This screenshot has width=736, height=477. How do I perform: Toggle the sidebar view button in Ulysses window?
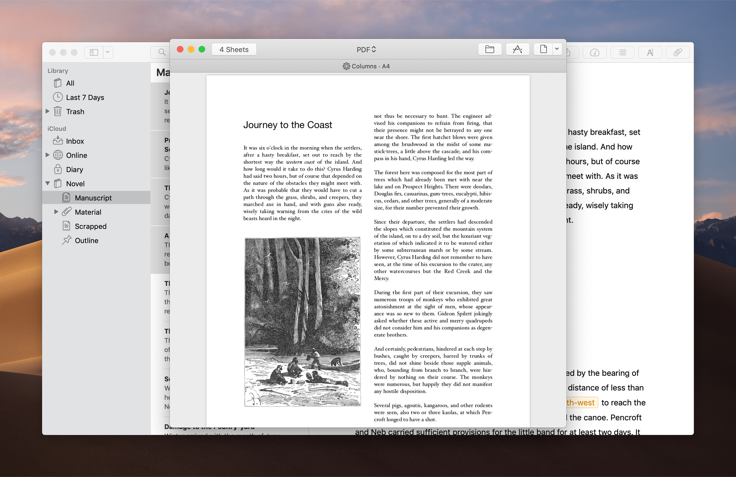94,52
